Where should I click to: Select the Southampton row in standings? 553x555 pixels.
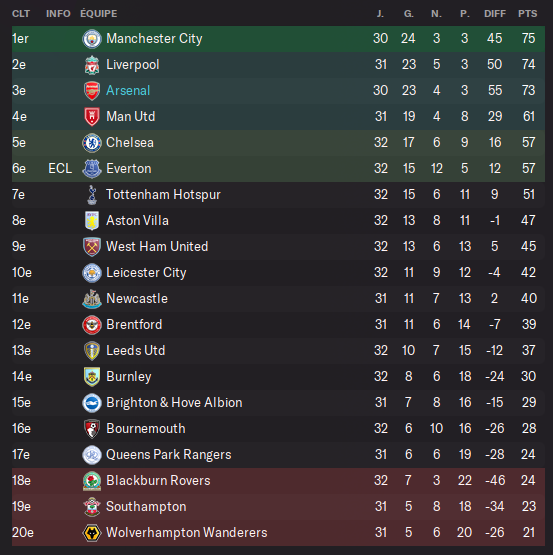278,507
